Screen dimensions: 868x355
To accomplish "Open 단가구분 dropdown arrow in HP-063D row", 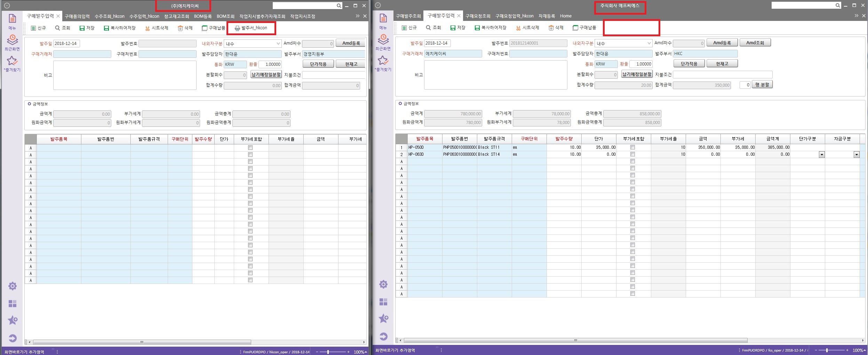I will tap(822, 154).
